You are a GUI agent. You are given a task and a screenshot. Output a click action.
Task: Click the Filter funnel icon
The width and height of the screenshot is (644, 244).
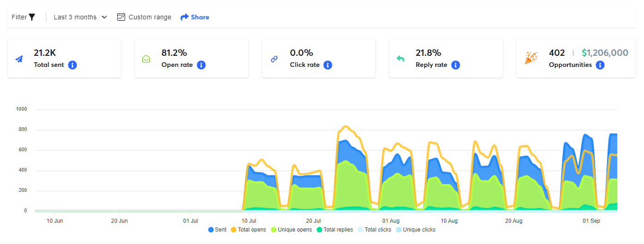click(x=32, y=17)
